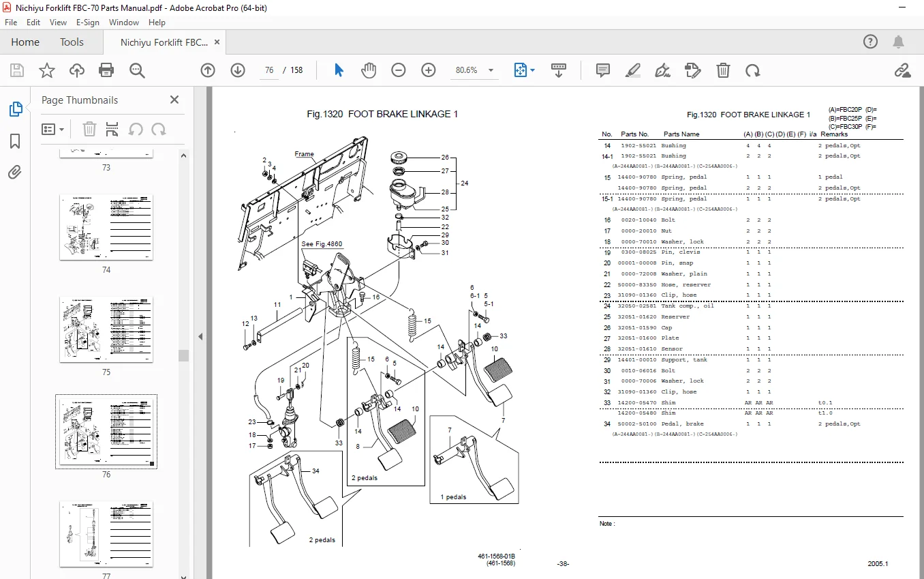Image resolution: width=924 pixels, height=579 pixels.
Task: Activate the Hand pan tool
Action: click(369, 70)
